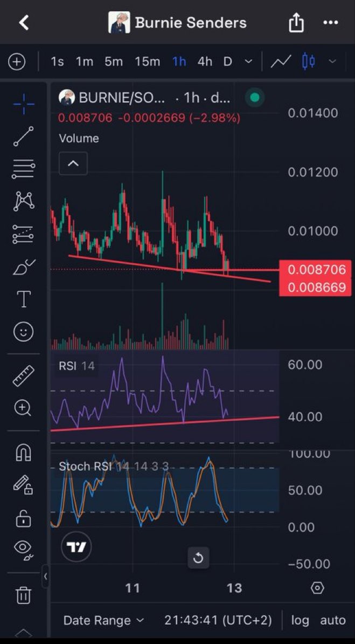Click the 0.008706 current price label
This screenshot has width=355, height=644.
(x=315, y=270)
